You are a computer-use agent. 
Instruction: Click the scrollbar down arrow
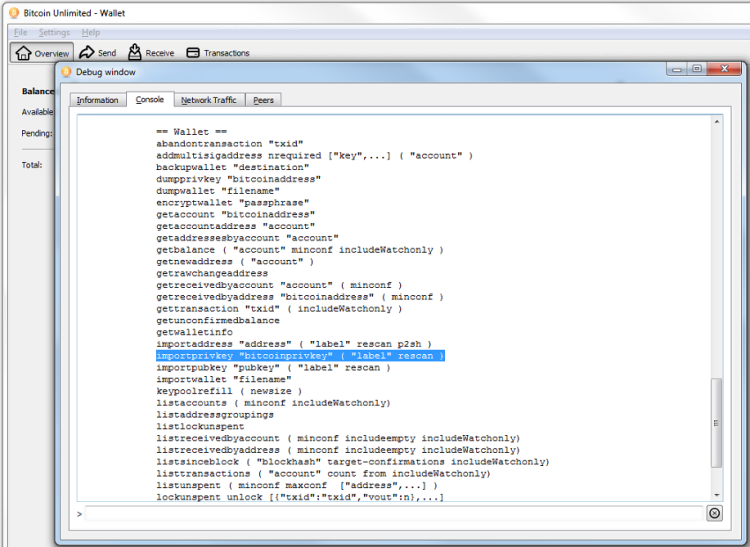[x=715, y=494]
